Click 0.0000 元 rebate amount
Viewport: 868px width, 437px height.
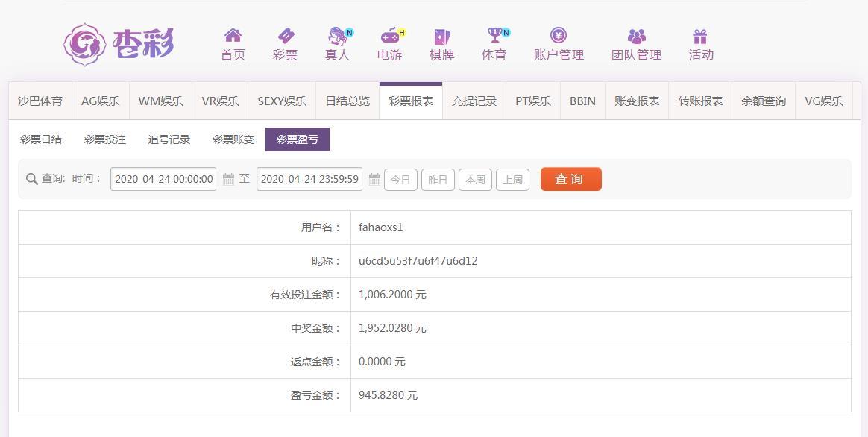382,362
